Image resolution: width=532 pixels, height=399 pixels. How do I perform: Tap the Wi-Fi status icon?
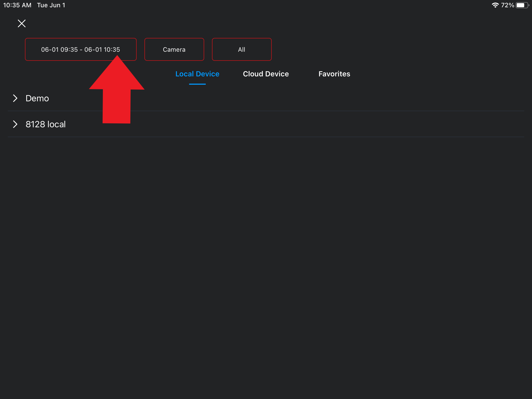click(496, 5)
